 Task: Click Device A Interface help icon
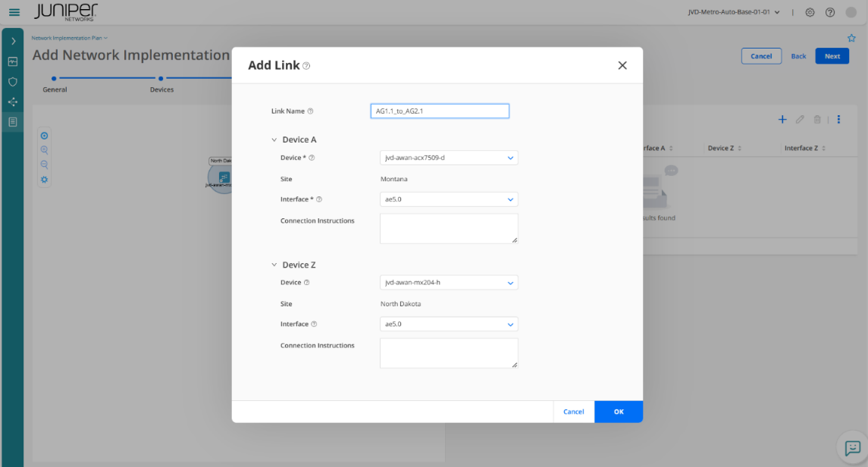pyautogui.click(x=319, y=199)
